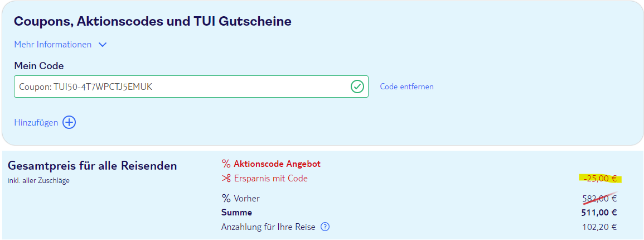This screenshot has height=240, width=644.
Task: Click the circled plus icon beside Hinzufügen
Action: coord(69,122)
